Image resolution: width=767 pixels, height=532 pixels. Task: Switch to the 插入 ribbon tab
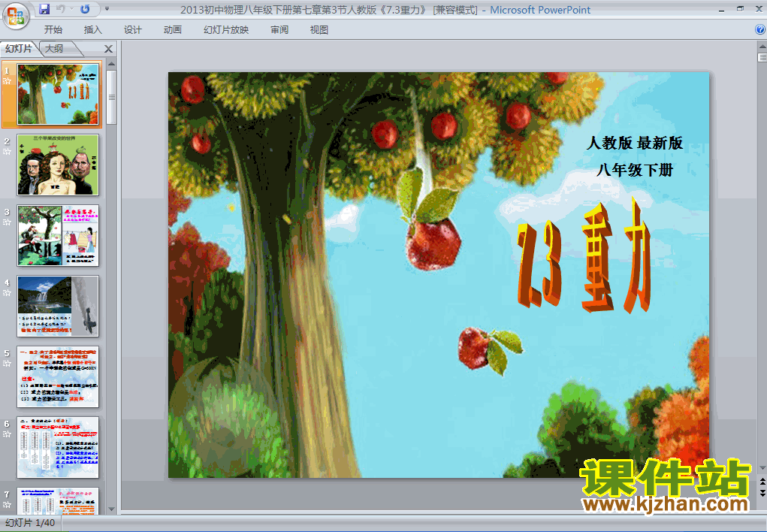(93, 30)
